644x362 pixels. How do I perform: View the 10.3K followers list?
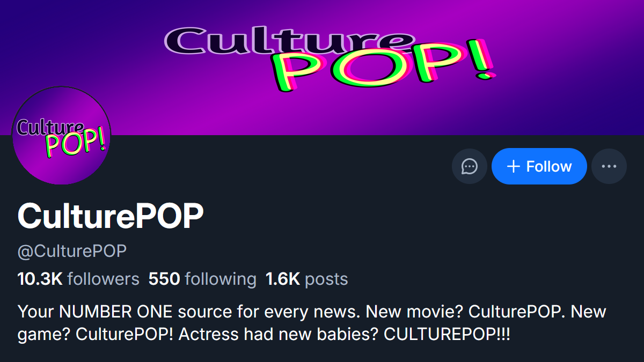(78, 279)
